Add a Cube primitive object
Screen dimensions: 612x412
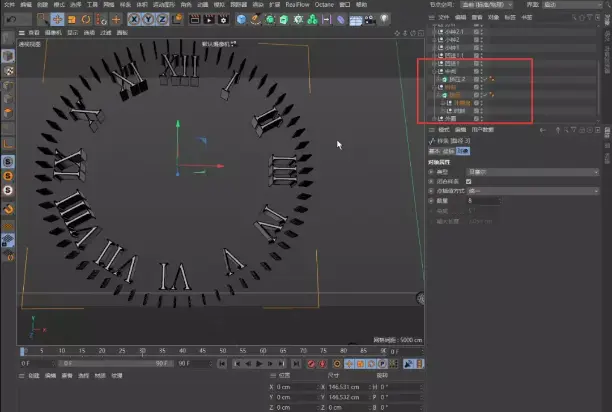tap(241, 19)
